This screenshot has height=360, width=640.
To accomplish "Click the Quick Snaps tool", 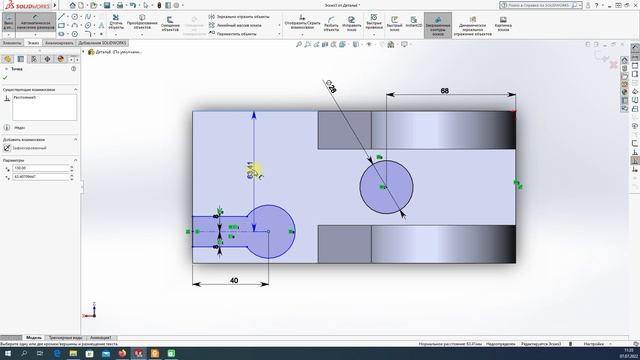I will pos(374,22).
